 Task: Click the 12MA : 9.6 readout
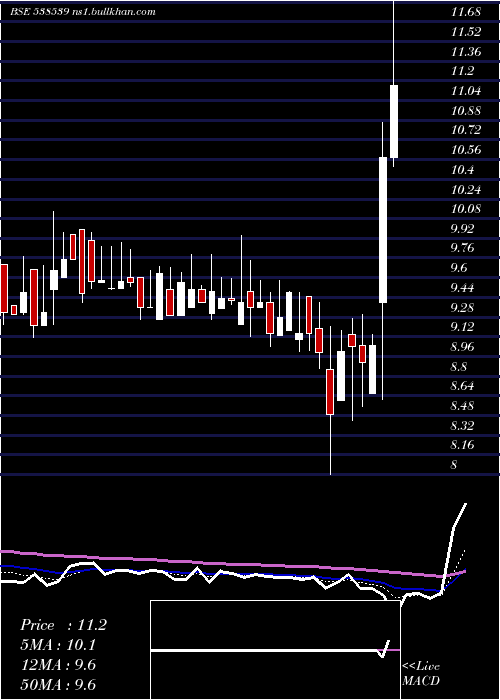point(58,665)
